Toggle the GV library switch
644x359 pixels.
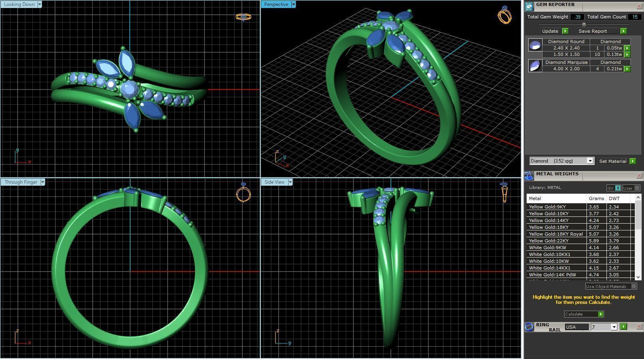(613, 188)
